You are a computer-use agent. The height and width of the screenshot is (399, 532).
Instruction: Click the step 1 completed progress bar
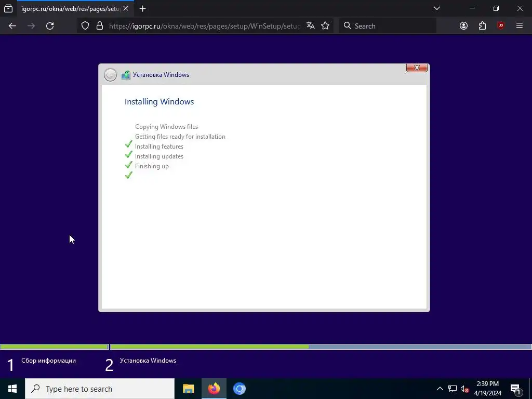[54, 347]
